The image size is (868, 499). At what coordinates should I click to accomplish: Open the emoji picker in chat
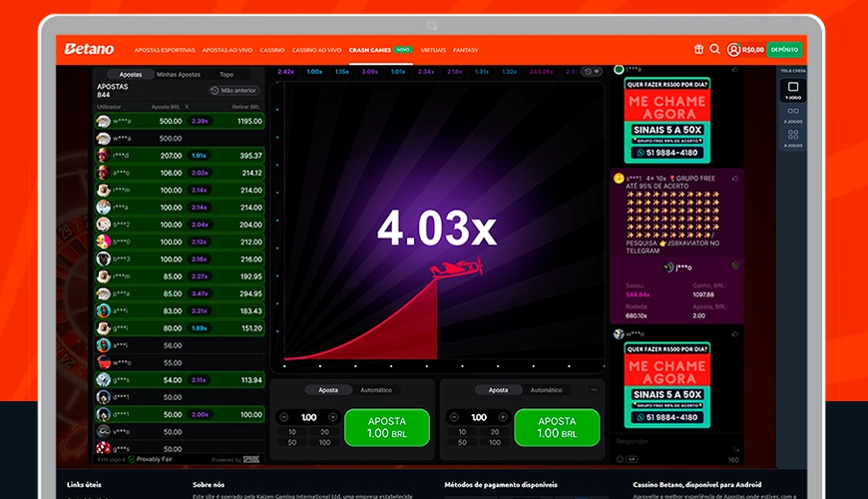click(x=620, y=459)
